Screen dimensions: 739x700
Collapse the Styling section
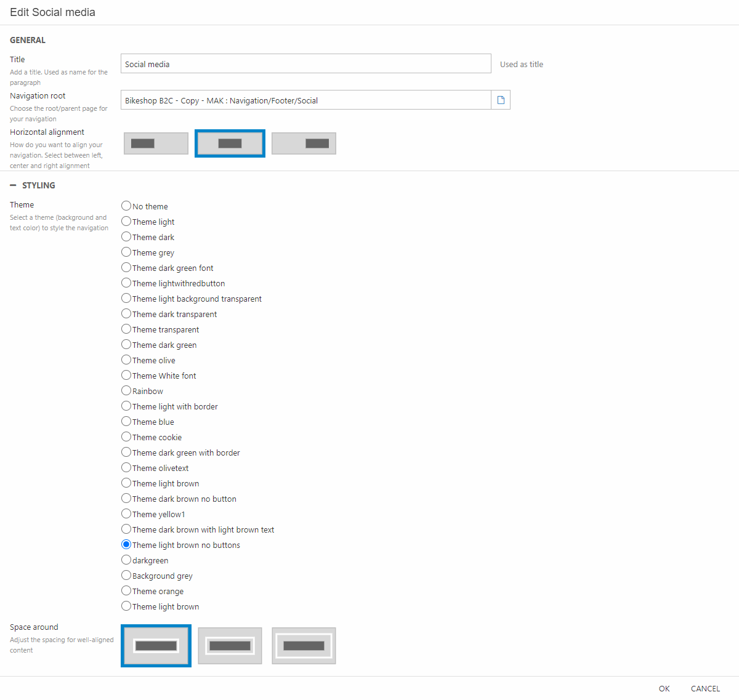pos(14,185)
